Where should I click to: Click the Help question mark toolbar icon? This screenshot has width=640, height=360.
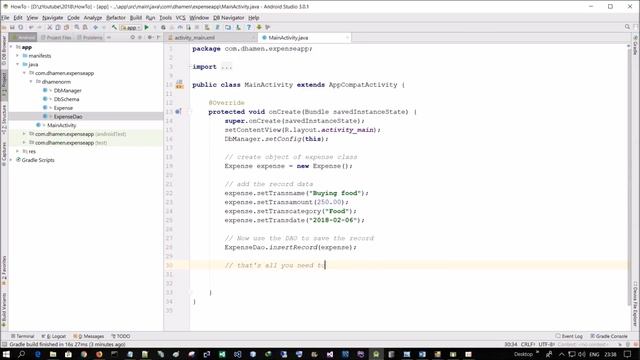click(249, 27)
